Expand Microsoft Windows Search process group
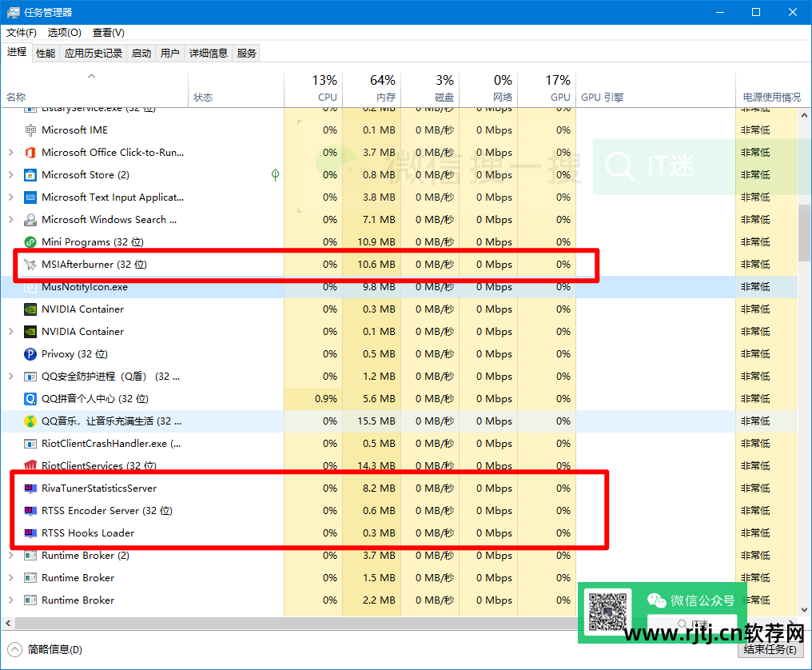The width and height of the screenshot is (812, 670). point(11,220)
